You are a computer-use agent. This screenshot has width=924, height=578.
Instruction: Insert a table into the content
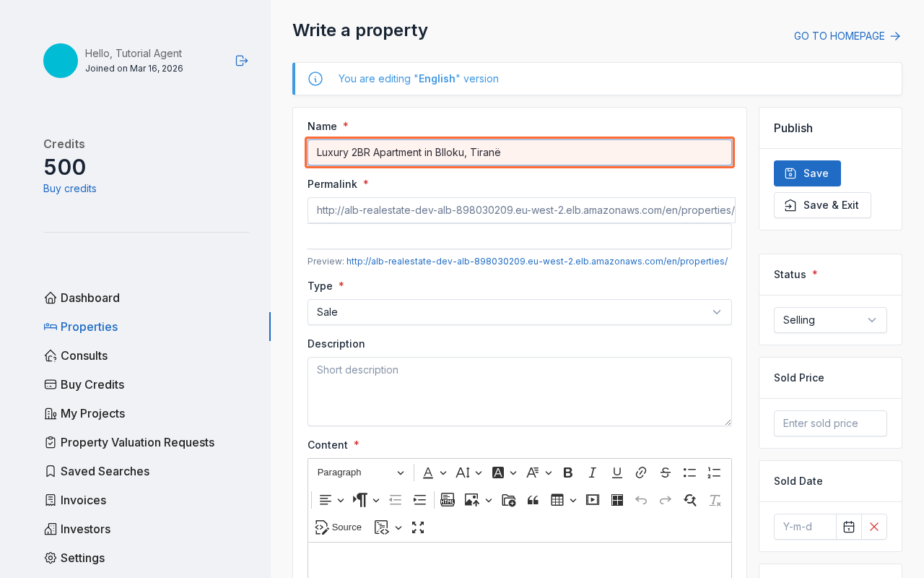pos(558,499)
